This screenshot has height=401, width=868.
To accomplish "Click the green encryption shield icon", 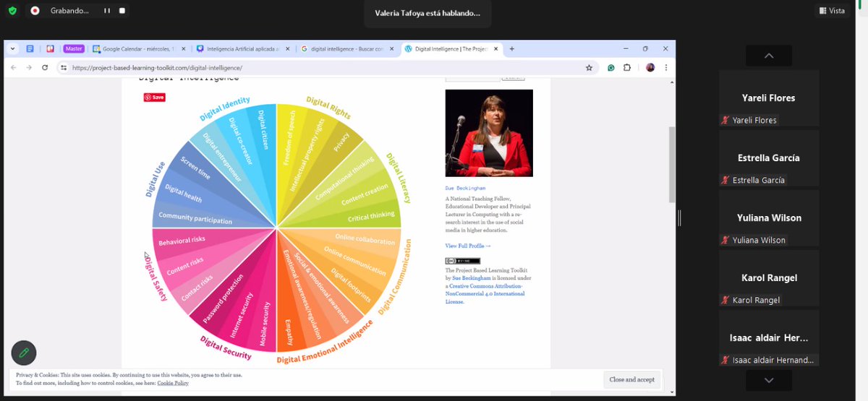I will click(12, 11).
